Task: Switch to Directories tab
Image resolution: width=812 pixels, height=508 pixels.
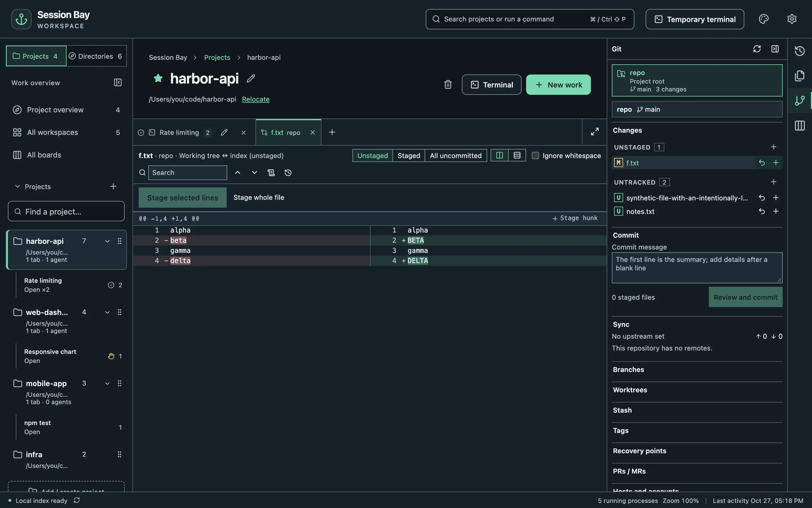Action: 96,56
